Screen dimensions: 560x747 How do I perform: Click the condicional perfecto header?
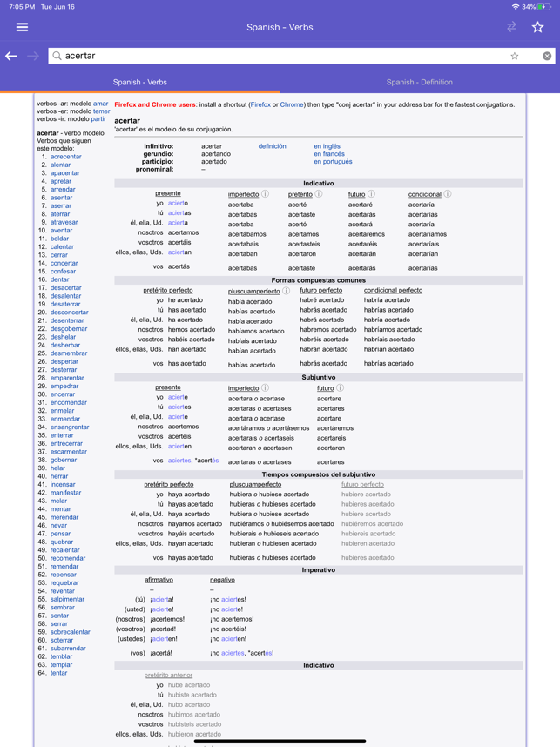pos(393,290)
